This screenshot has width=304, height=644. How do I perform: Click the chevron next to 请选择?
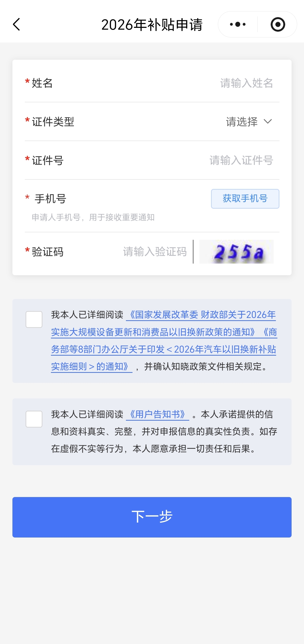point(268,122)
